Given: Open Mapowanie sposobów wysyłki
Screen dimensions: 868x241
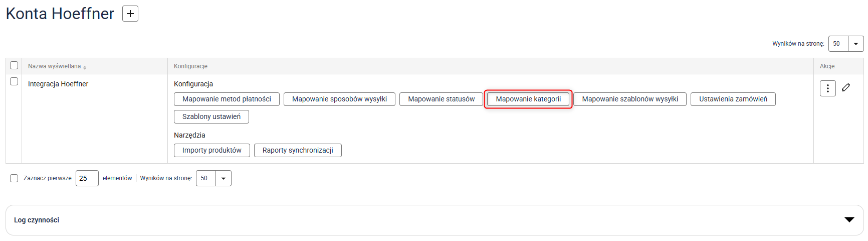Looking at the screenshot, I should 339,99.
